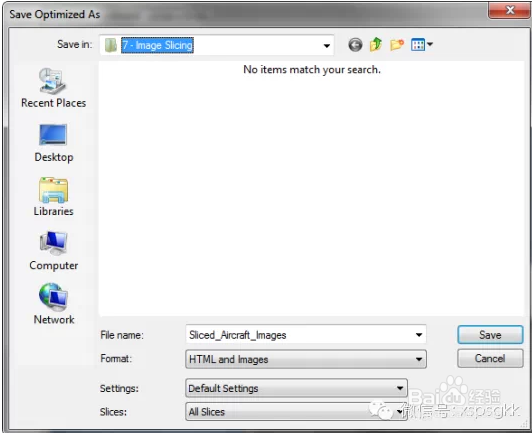Screen dimensions: 532x433
Task: Go up one folder level
Action: pos(376,44)
